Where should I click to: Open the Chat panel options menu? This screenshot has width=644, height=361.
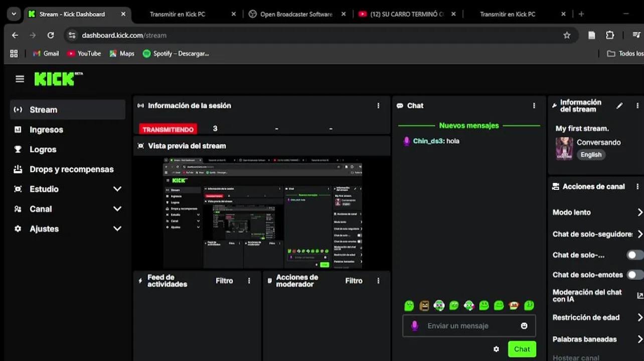click(x=534, y=106)
